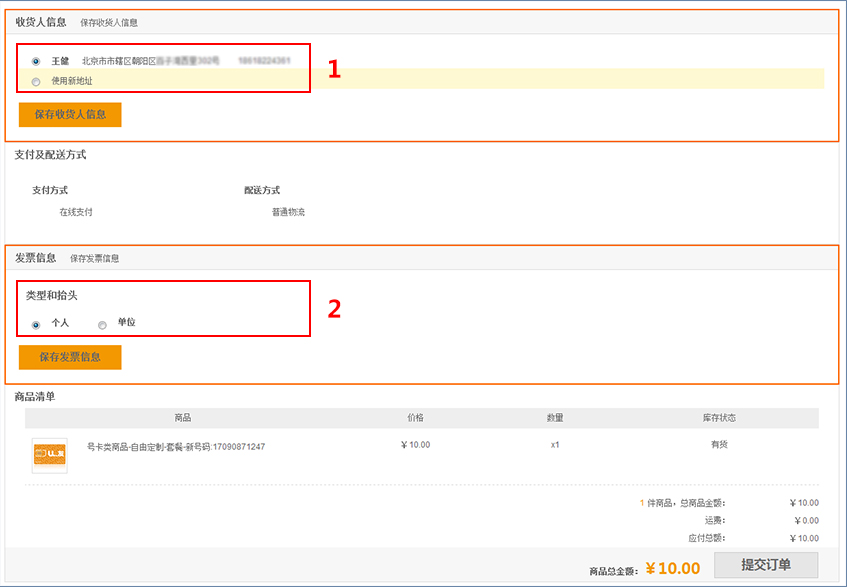847x587 pixels.
Task: Click the 在线支付 payment method
Action: [x=76, y=212]
